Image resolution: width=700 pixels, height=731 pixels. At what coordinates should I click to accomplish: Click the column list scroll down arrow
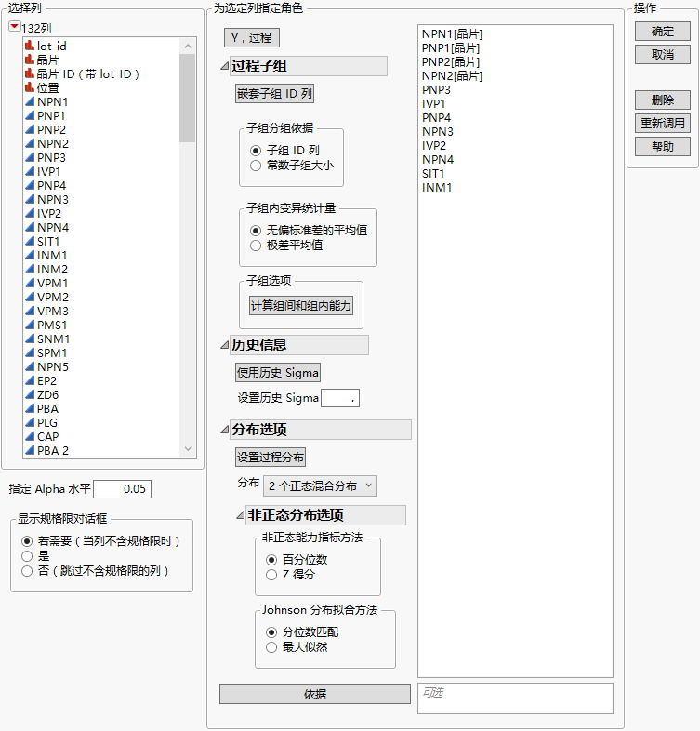click(188, 449)
